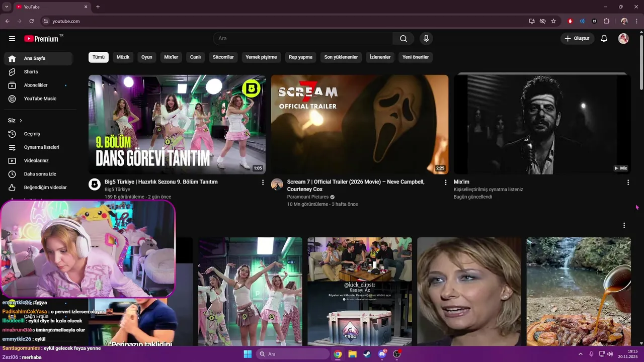This screenshot has width=644, height=362.
Task: Open Steam from the taskbar
Action: coord(367,354)
